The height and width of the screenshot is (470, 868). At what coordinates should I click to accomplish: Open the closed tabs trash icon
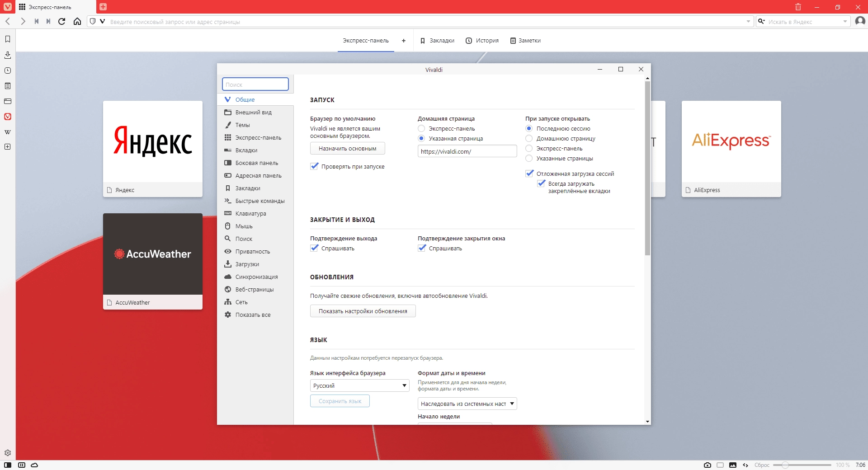pyautogui.click(x=798, y=7)
